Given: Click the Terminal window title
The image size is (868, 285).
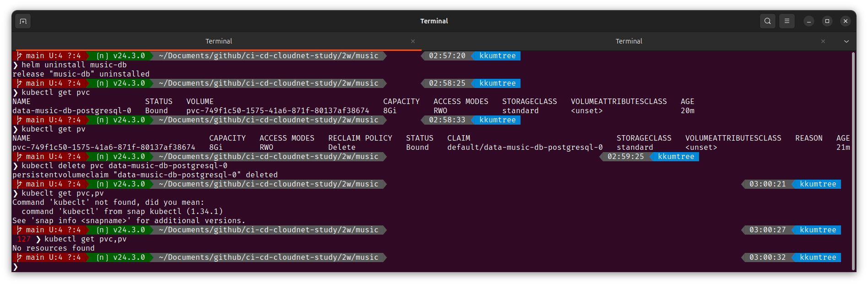Looking at the screenshot, I should pos(434,21).
